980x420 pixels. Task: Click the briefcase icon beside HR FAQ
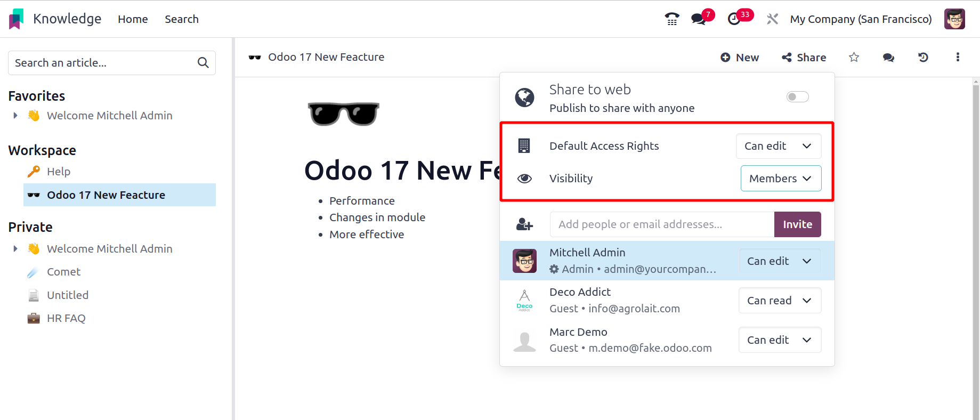pos(34,318)
